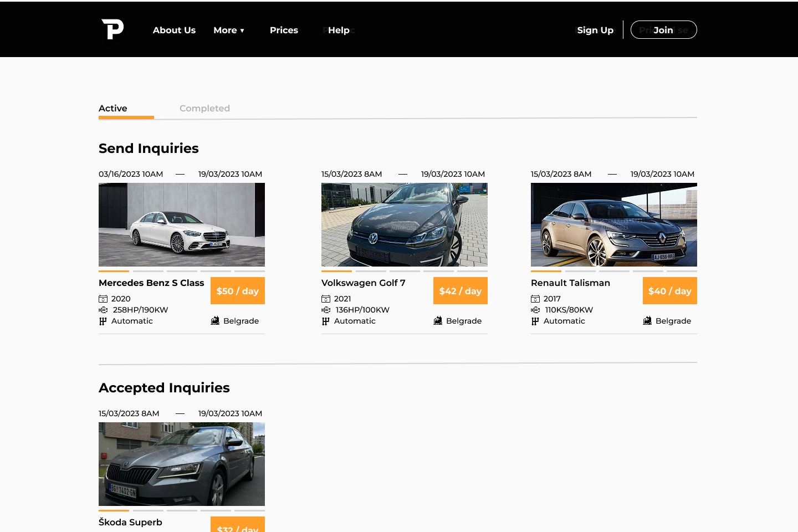
Task: Click the 258HP/190KW power text
Action: point(140,310)
